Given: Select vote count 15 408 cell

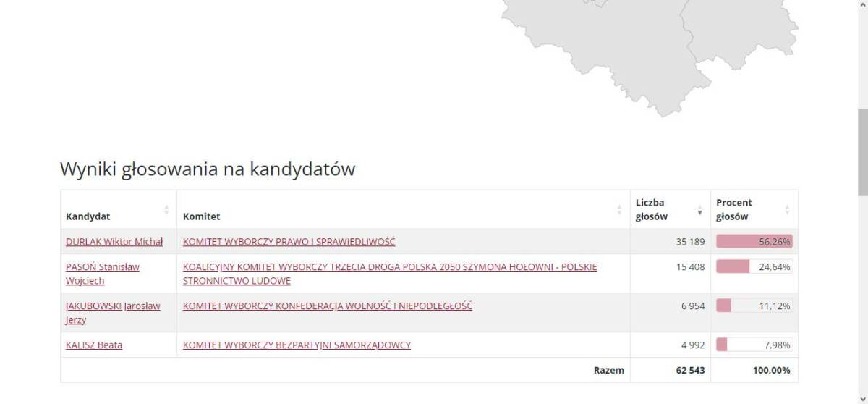Looking at the screenshot, I should tap(671, 274).
